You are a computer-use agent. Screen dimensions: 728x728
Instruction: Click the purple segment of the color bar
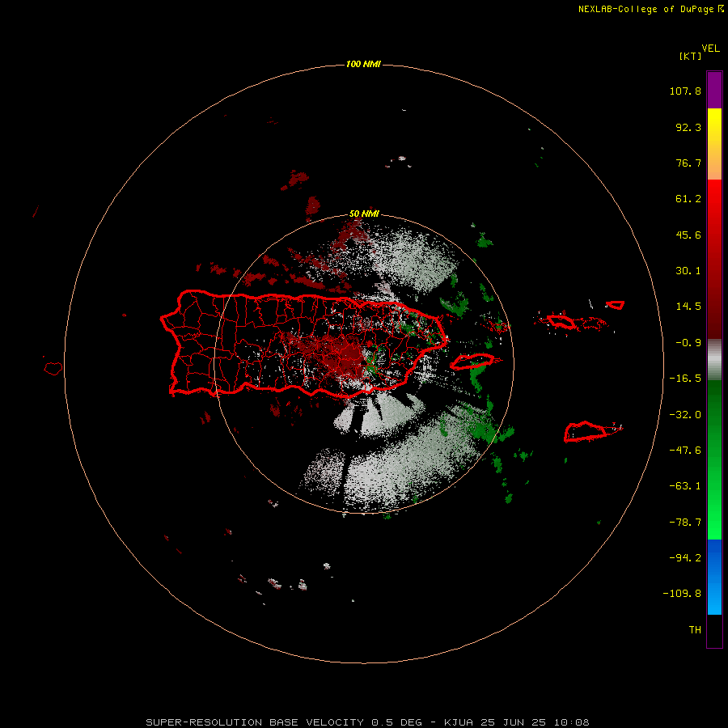(x=714, y=90)
